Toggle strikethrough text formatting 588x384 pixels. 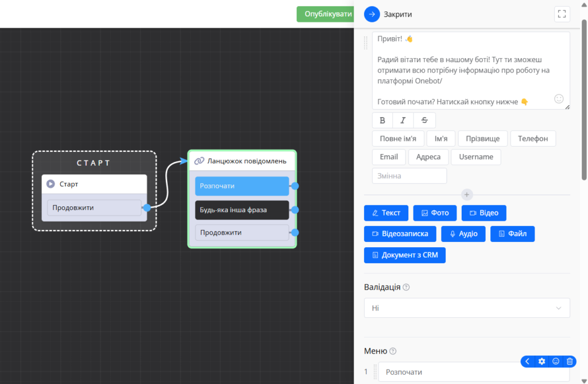point(424,120)
